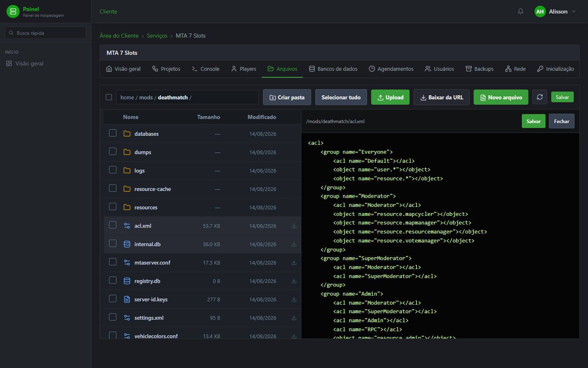The image size is (588, 368).
Task: Click into the acl.xml code editor
Action: point(440,236)
